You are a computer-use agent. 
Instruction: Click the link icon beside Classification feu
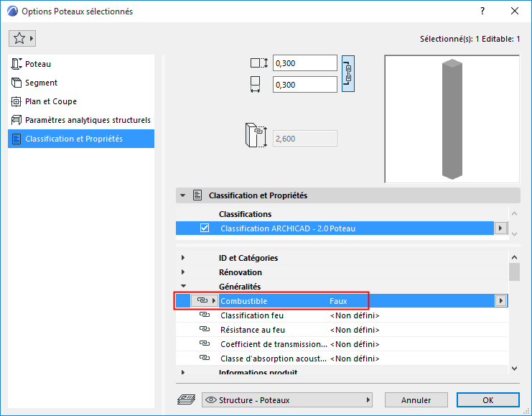click(x=204, y=315)
